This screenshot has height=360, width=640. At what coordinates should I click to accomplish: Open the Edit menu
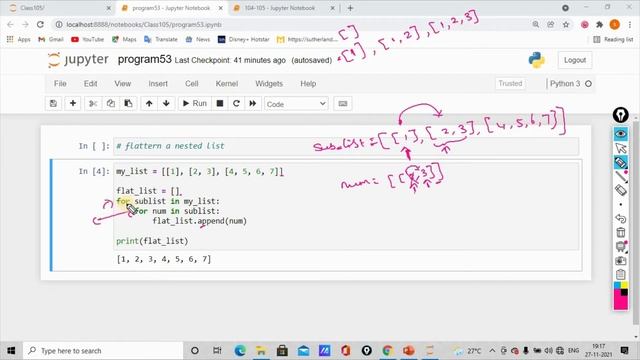[90, 84]
